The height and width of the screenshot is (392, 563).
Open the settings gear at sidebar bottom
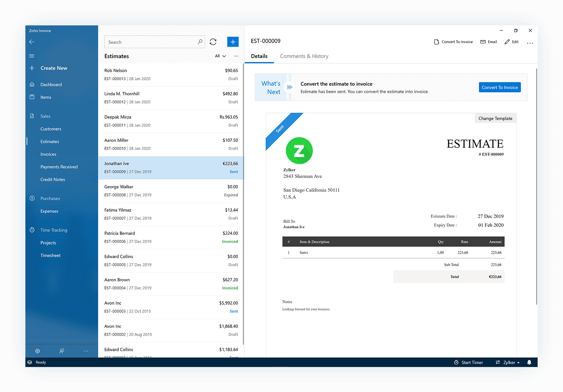[37, 351]
